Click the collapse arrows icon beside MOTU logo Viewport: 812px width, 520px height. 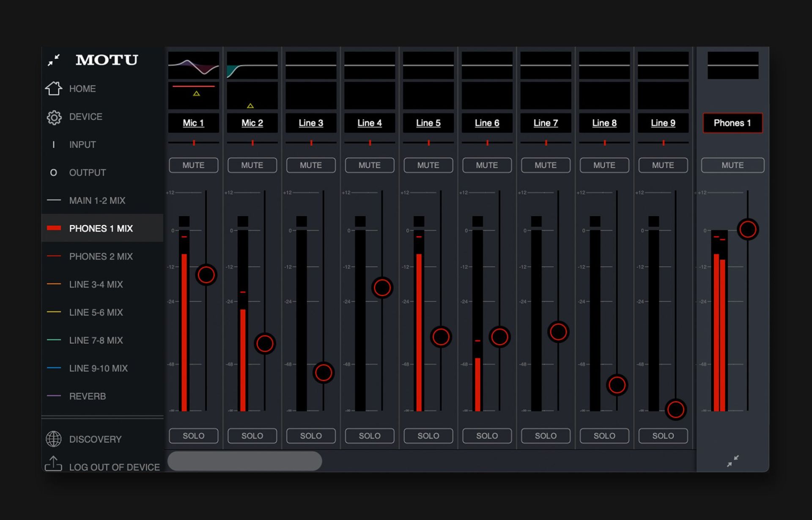point(54,60)
